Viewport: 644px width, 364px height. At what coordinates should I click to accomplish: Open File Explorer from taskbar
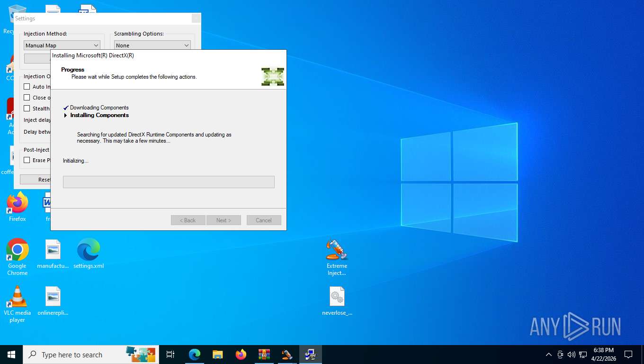218,355
